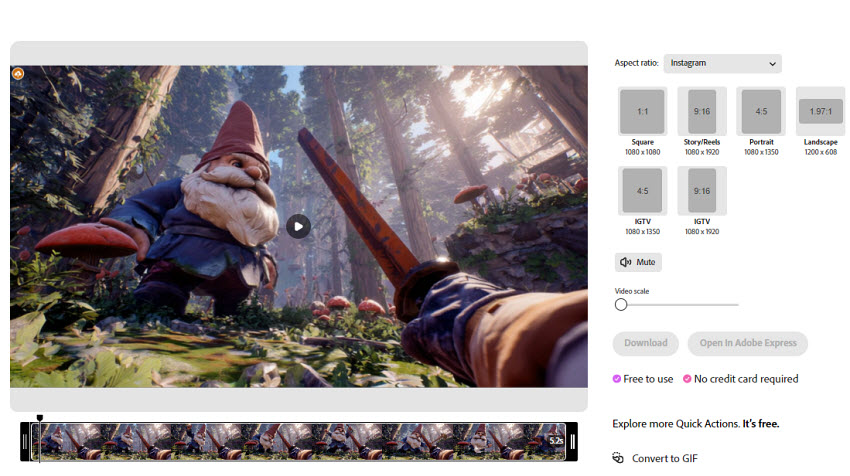Screen dimensions: 850x476
Task: Play the gnome video preview
Action: pyautogui.click(x=298, y=227)
